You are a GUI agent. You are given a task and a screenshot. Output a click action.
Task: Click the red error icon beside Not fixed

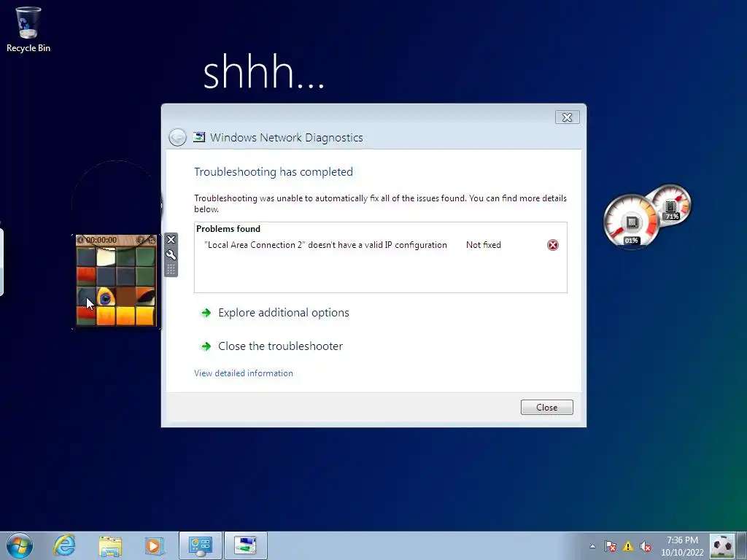point(553,245)
